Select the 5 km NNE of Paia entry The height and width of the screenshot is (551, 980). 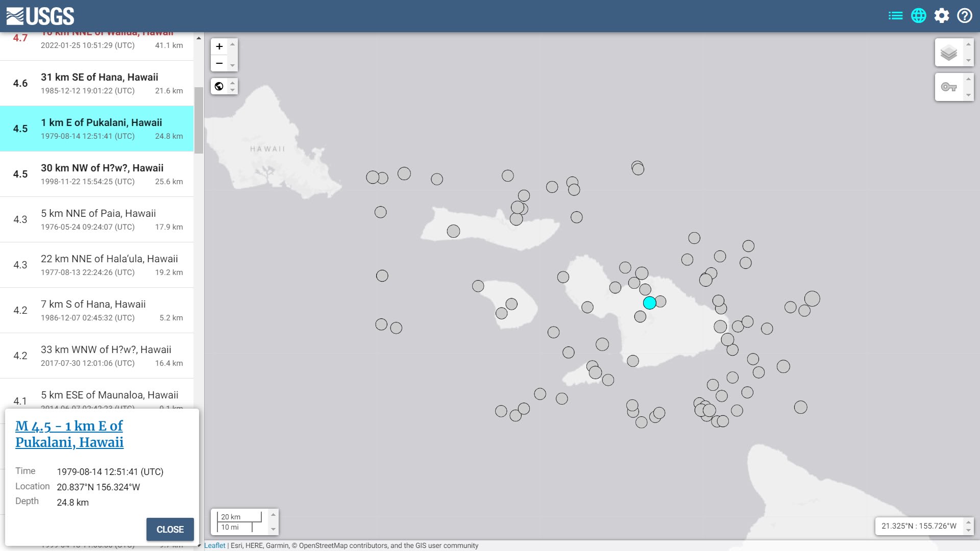pyautogui.click(x=96, y=219)
